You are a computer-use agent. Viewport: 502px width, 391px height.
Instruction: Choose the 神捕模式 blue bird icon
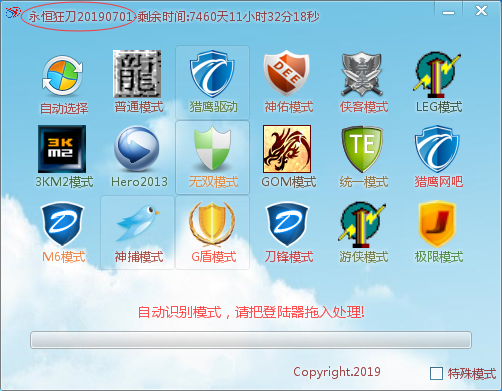coord(137,223)
